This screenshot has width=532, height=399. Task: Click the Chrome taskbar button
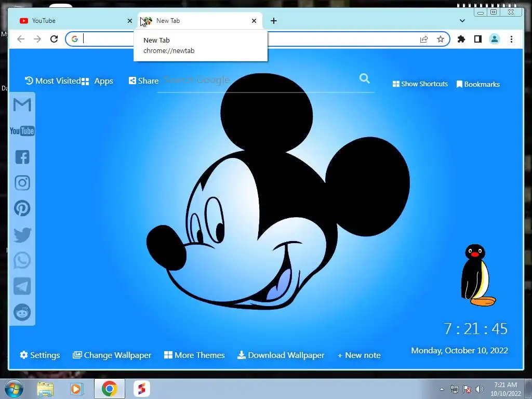[109, 389]
